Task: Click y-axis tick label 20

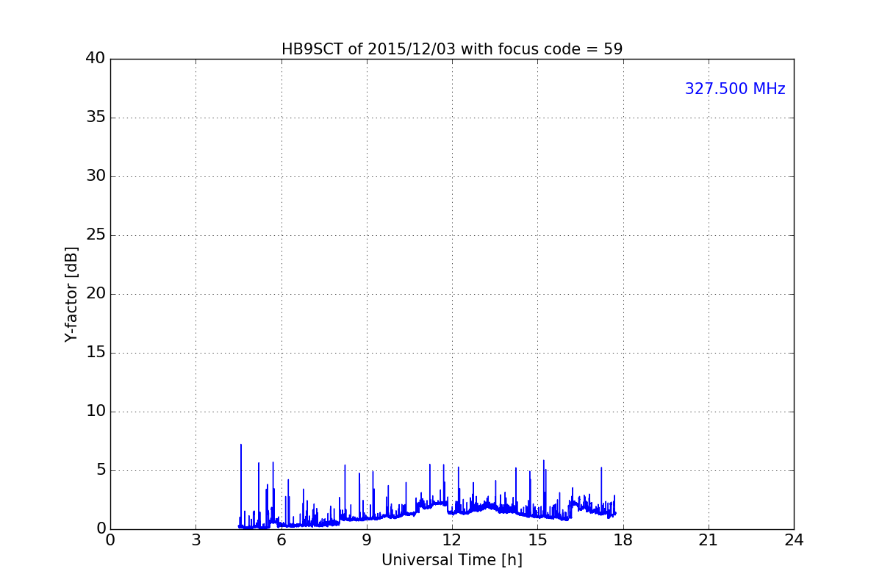Action: pyautogui.click(x=96, y=294)
